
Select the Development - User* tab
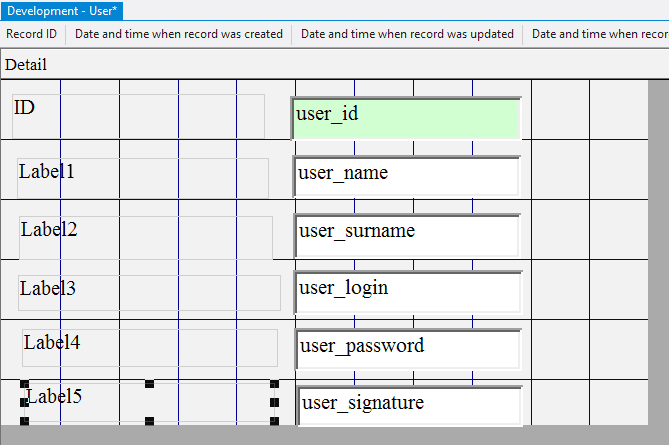click(x=62, y=10)
